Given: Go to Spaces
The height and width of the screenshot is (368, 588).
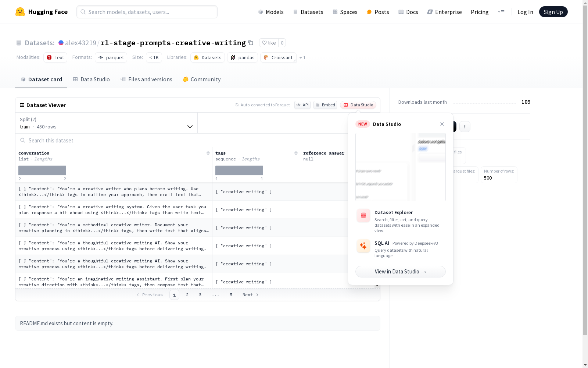Looking at the screenshot, I should pos(345,12).
